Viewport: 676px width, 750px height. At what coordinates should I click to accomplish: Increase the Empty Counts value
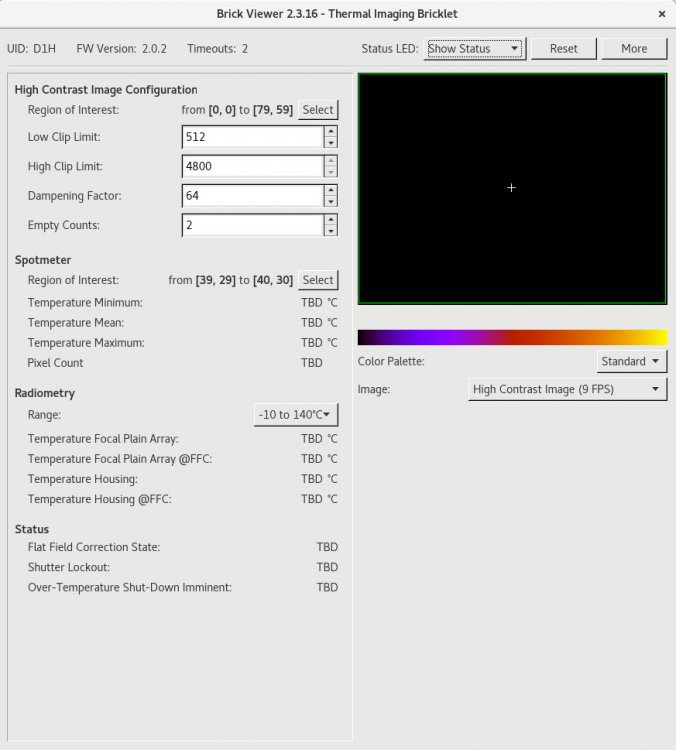tap(331, 220)
